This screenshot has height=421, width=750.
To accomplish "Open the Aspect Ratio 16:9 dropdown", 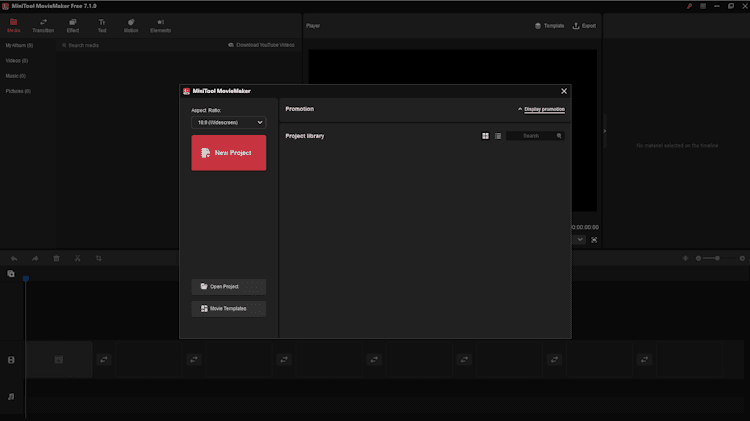I will (228, 122).
